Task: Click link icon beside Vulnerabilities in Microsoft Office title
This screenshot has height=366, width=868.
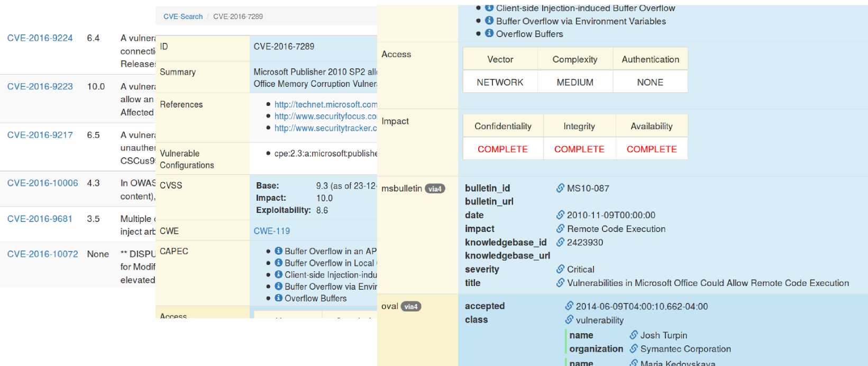Action: tap(560, 283)
